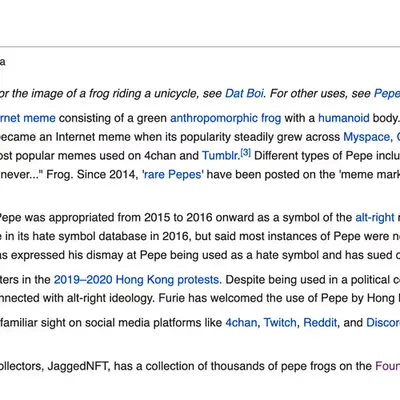Open the Reddit link
400x400 pixels.
pyautogui.click(x=320, y=323)
